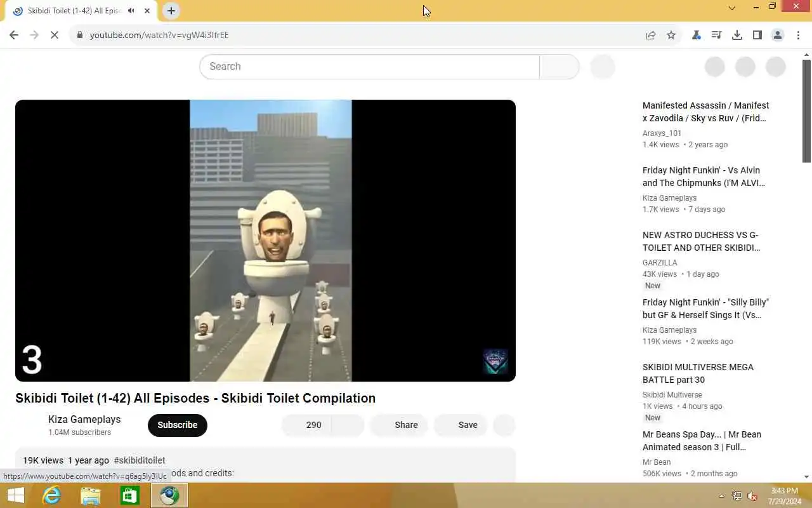Open the Windows Start button
This screenshot has width=812, height=508.
[x=15, y=495]
